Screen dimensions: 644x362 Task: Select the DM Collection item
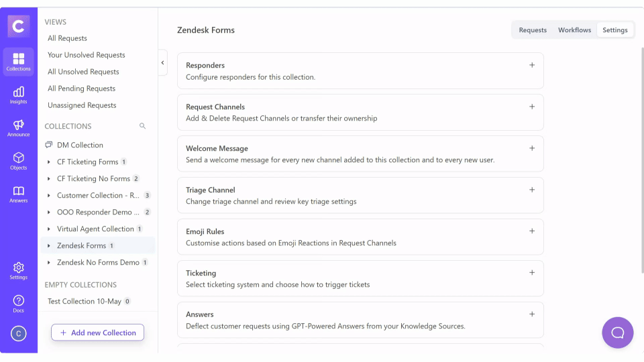pyautogui.click(x=80, y=145)
